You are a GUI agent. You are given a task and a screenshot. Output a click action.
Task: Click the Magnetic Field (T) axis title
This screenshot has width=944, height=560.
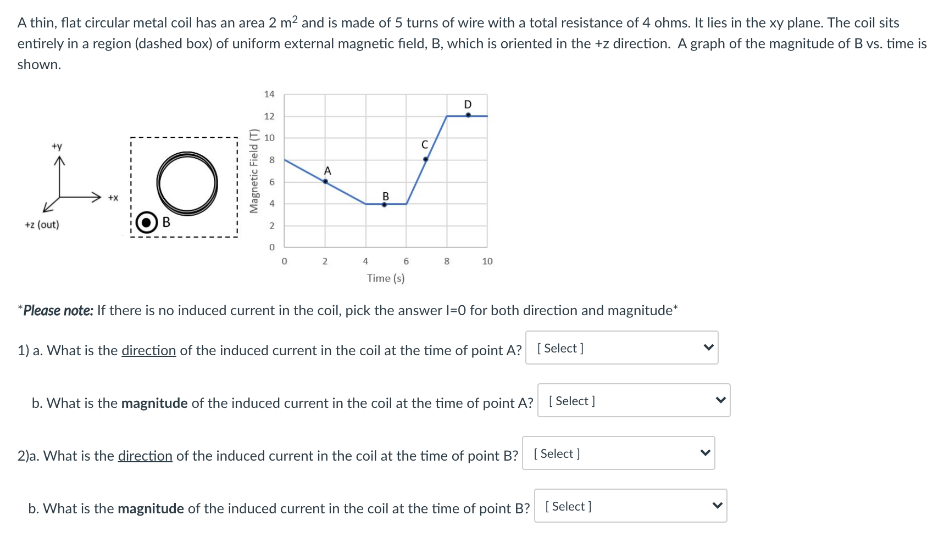[254, 171]
